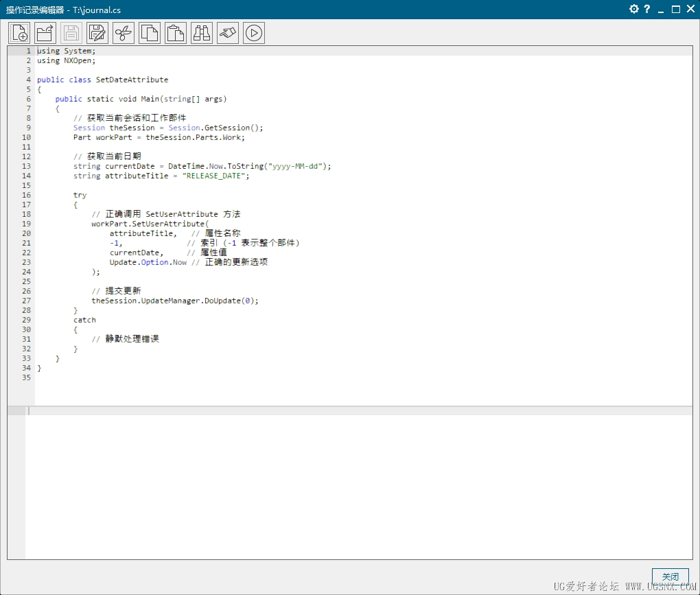Place cursor on the SetDateAttribute class name
The width and height of the screenshot is (700, 595).
[x=131, y=80]
